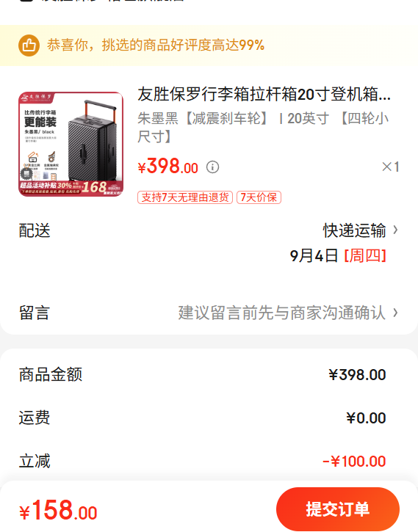The image size is (418, 532).
Task: Tap the product title 友胜保罗行李箱拉杆箱
Action: (264, 95)
